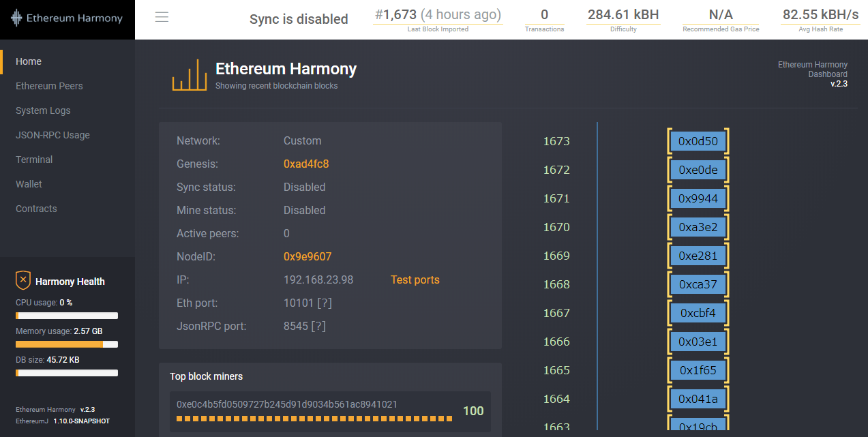Toggle the hamburger menu icon
Screen dimensions: 868x437
[x=162, y=17]
